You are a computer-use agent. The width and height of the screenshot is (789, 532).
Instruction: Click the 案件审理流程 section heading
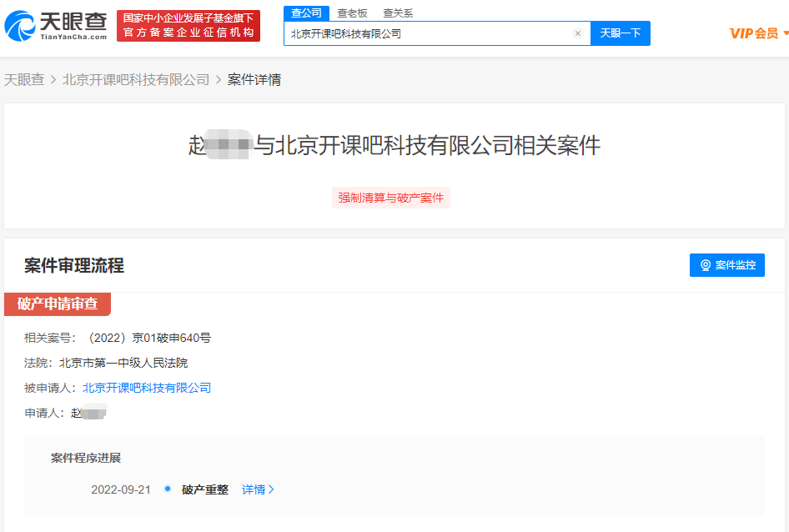74,265
